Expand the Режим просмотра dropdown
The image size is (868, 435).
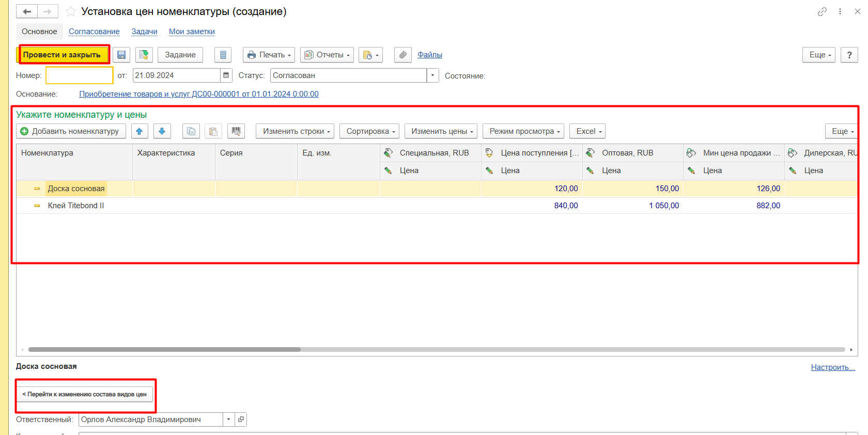pyautogui.click(x=524, y=131)
